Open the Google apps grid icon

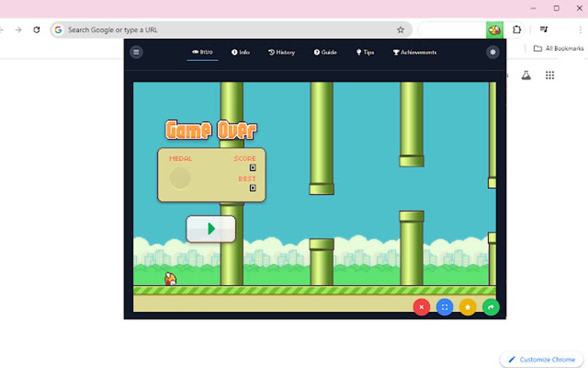coord(549,75)
